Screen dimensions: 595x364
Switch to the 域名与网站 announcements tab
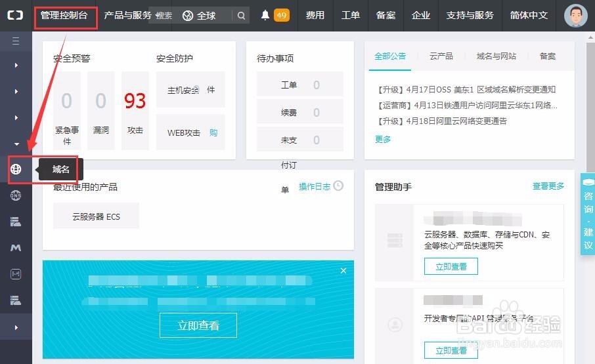point(496,56)
